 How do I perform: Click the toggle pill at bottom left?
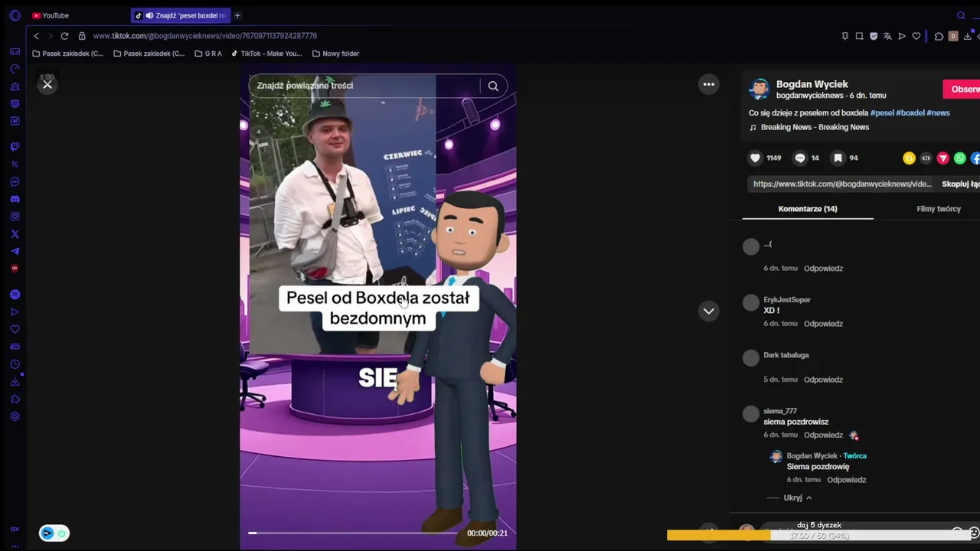(54, 533)
